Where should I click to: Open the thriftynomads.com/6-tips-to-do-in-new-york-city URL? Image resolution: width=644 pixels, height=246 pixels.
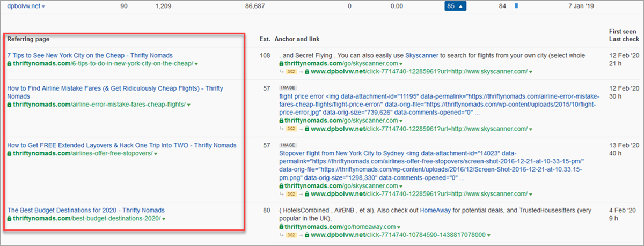(x=103, y=64)
